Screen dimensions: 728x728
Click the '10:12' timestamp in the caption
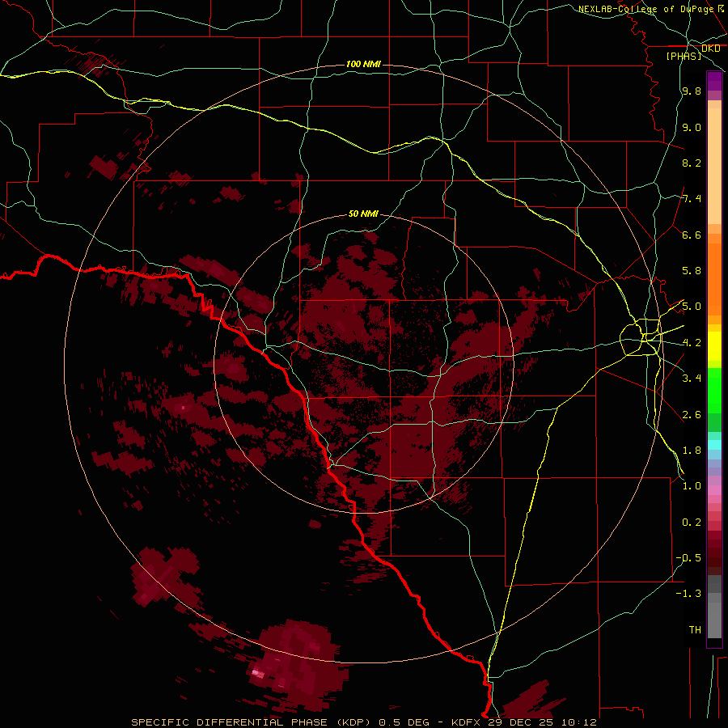coord(578,722)
